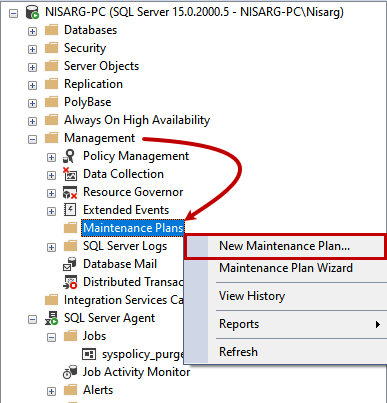Click the Databases folder icon

(x=51, y=30)
